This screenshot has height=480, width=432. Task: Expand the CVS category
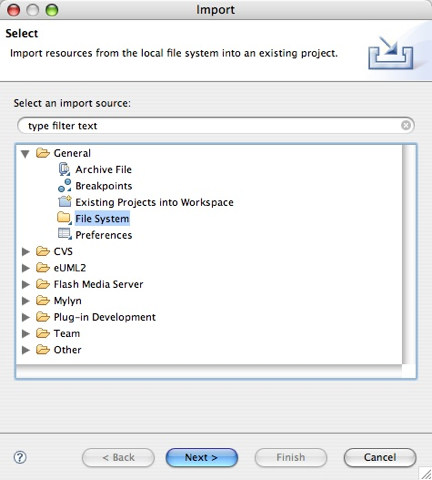[x=26, y=252]
